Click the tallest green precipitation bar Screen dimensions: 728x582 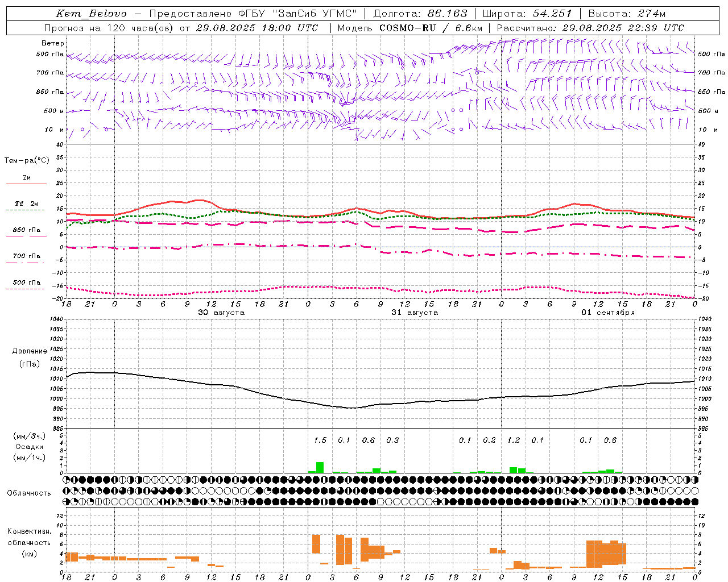(x=320, y=467)
